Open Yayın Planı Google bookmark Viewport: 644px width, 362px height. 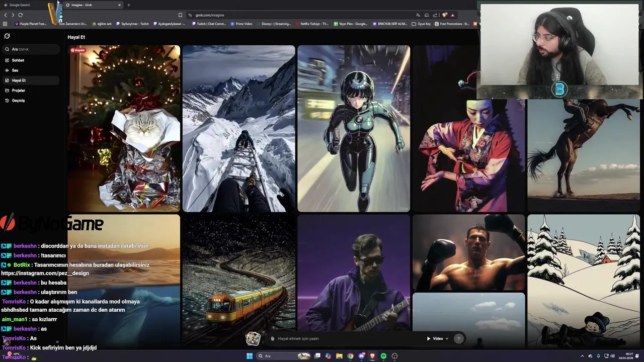350,24
